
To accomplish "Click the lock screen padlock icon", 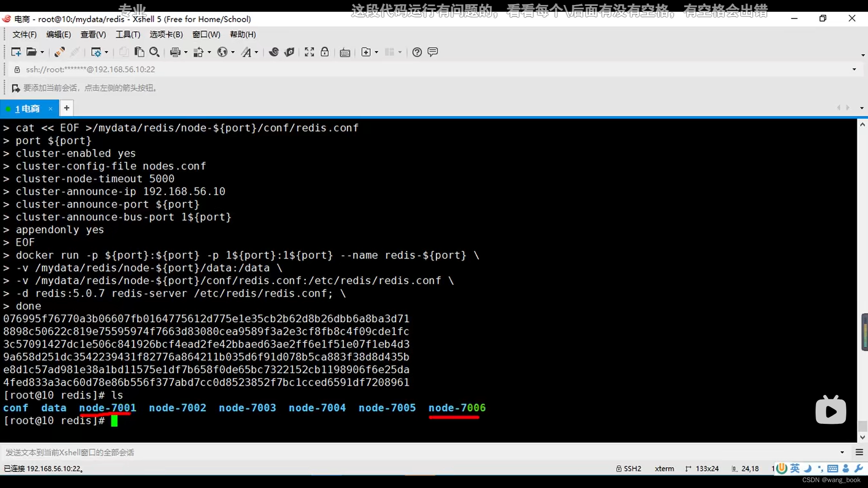I will pos(325,52).
